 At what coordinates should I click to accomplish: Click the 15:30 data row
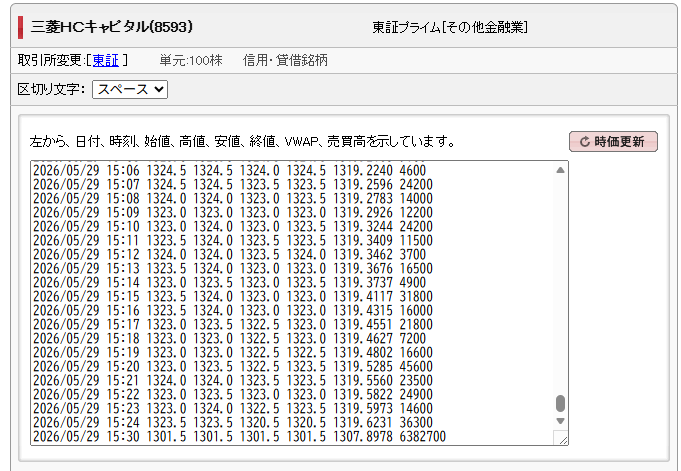[x=240, y=436]
